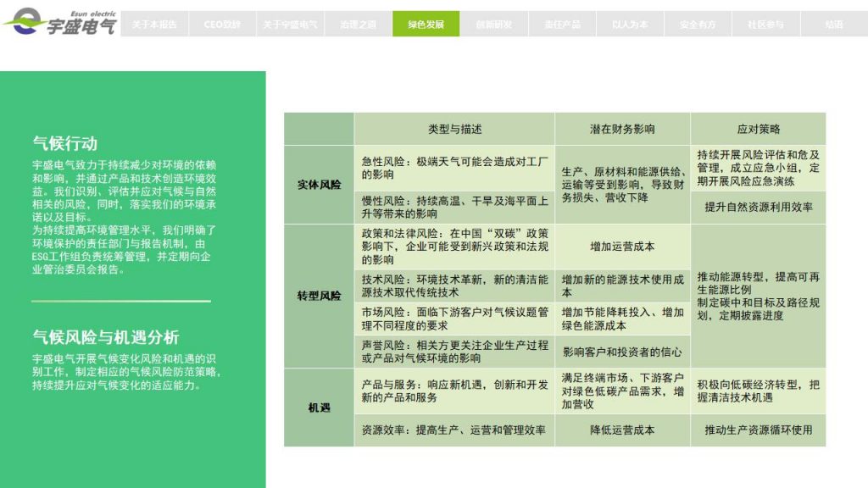Click the 慢性风险 description cell
Image resolution: width=868 pixels, height=488 pixels.
454,208
